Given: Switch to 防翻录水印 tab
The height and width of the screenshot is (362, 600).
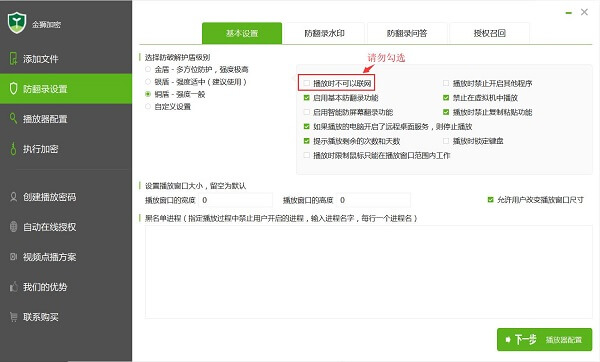Looking at the screenshot, I should [324, 33].
